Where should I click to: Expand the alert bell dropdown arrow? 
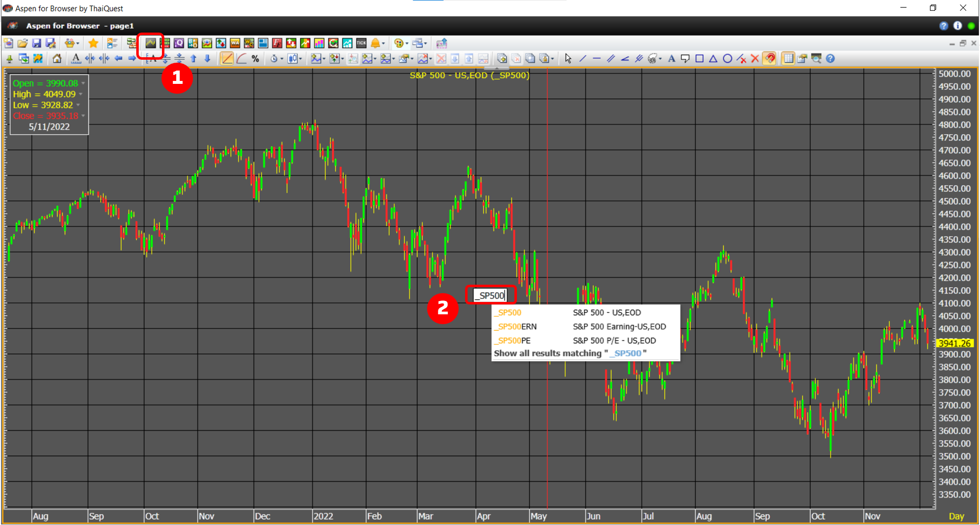pos(383,43)
